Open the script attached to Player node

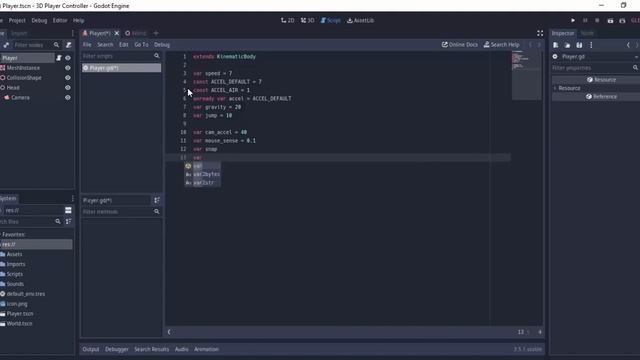pos(59,58)
